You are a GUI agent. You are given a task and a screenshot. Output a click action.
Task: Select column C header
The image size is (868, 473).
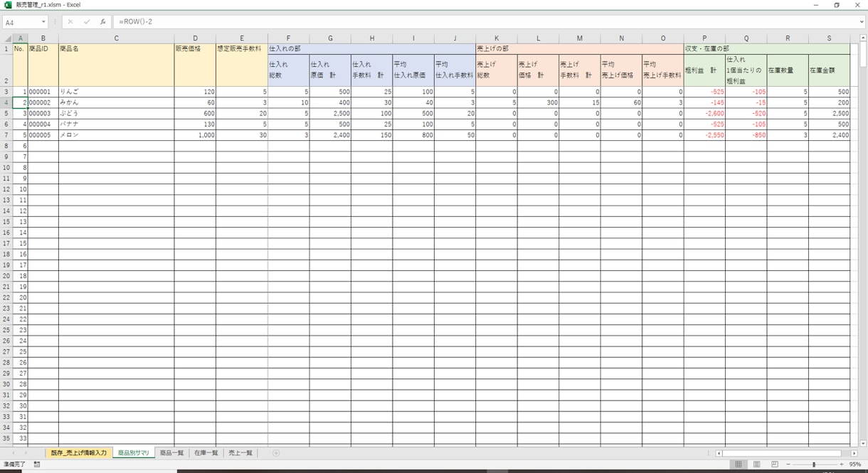tap(117, 38)
